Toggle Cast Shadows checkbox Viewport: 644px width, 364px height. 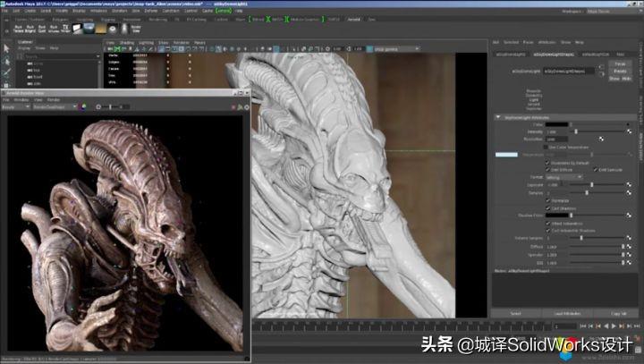(x=548, y=207)
